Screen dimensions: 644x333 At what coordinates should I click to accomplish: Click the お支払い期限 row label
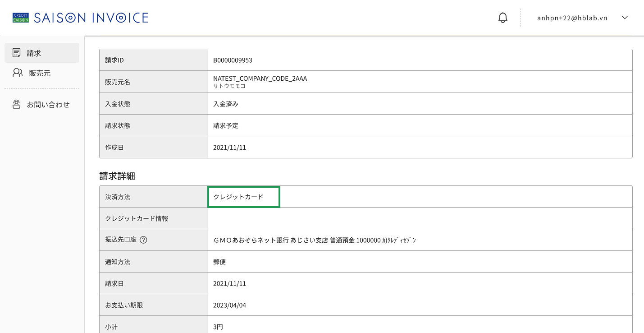tap(124, 305)
